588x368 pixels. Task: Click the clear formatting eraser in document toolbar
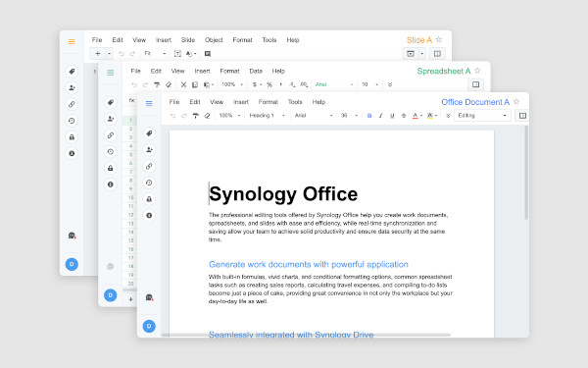207,116
